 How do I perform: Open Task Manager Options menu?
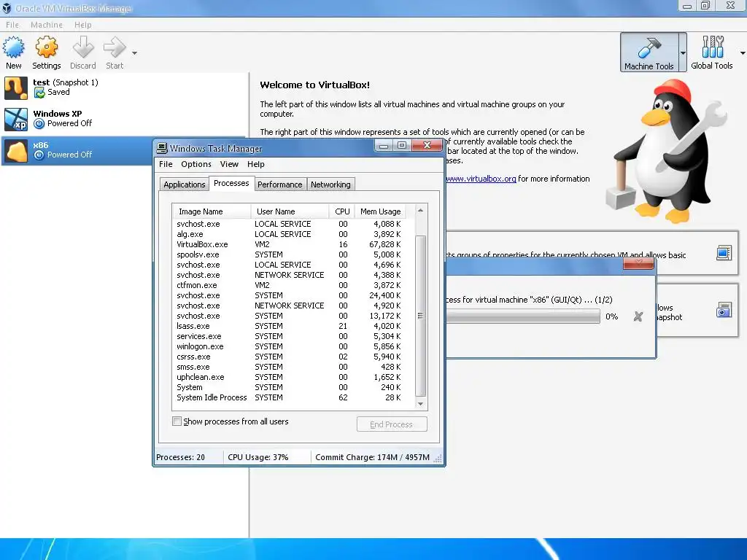pyautogui.click(x=196, y=164)
